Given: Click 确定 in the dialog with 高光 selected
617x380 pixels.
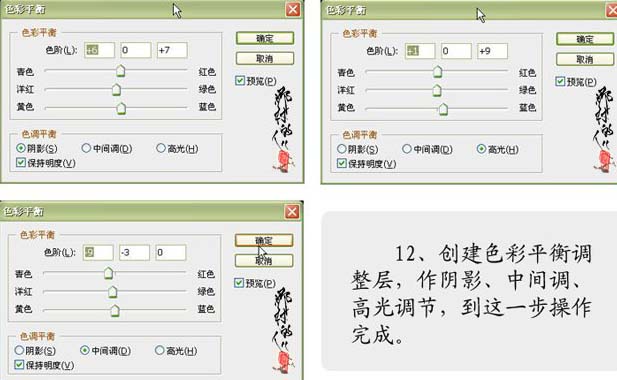Looking at the screenshot, I should tap(585, 39).
